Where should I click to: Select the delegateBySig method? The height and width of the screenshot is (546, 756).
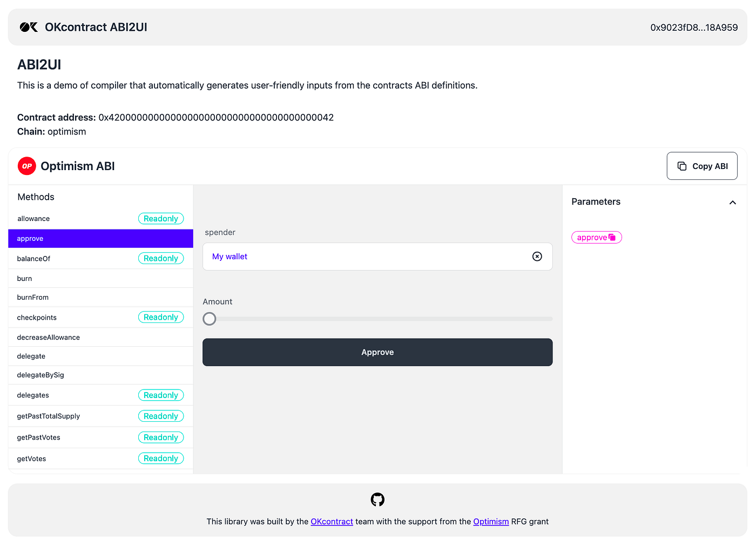coord(100,375)
